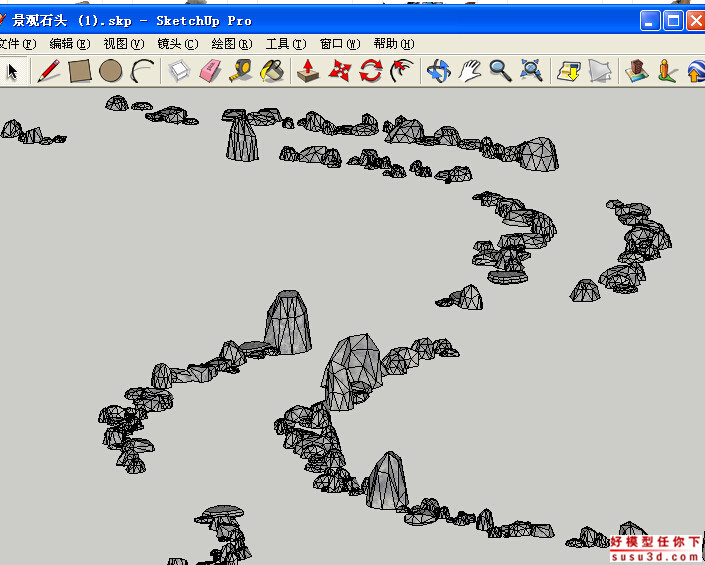Select the Circle tool

click(x=111, y=71)
